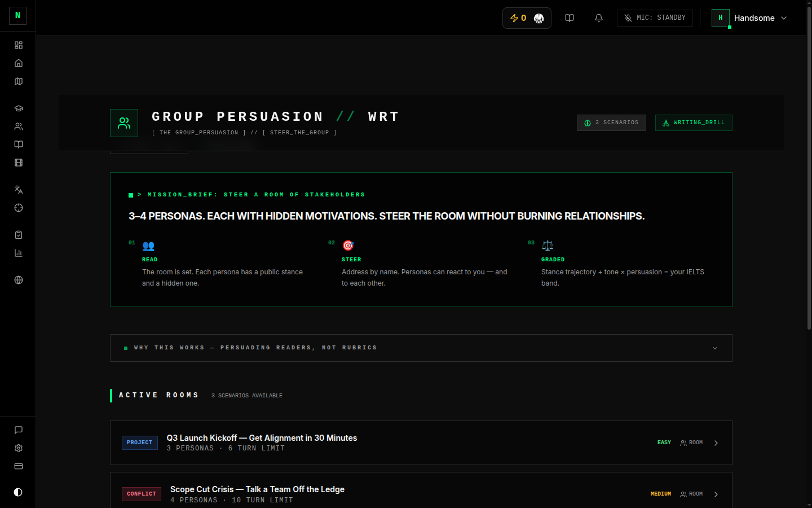812x508 pixels.
Task: Open the dashboard grid icon in sidebar
Action: click(19, 45)
